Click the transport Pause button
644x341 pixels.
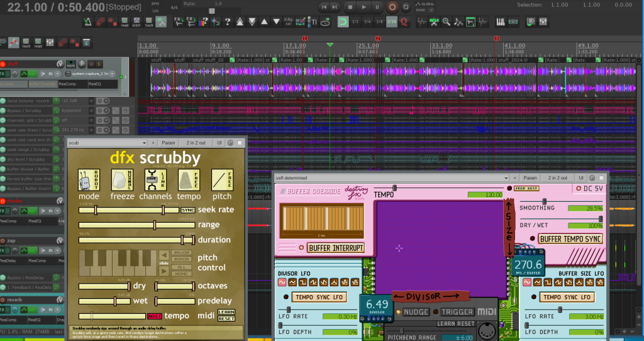[377, 6]
